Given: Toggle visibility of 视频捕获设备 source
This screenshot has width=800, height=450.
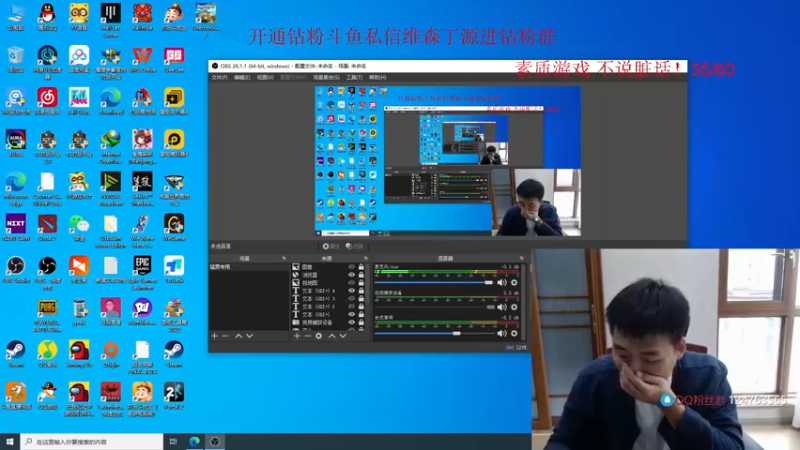Looking at the screenshot, I should tap(352, 322).
